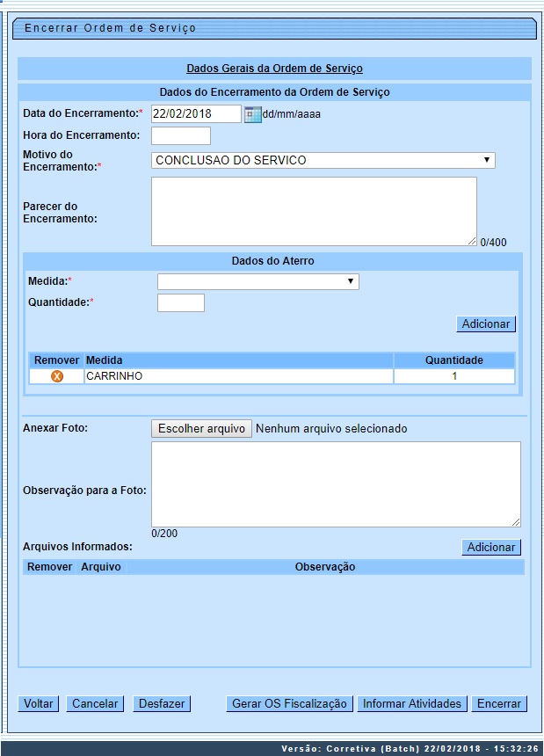Remove the CARRINHO row with orange X
The height and width of the screenshot is (756, 544).
point(57,376)
